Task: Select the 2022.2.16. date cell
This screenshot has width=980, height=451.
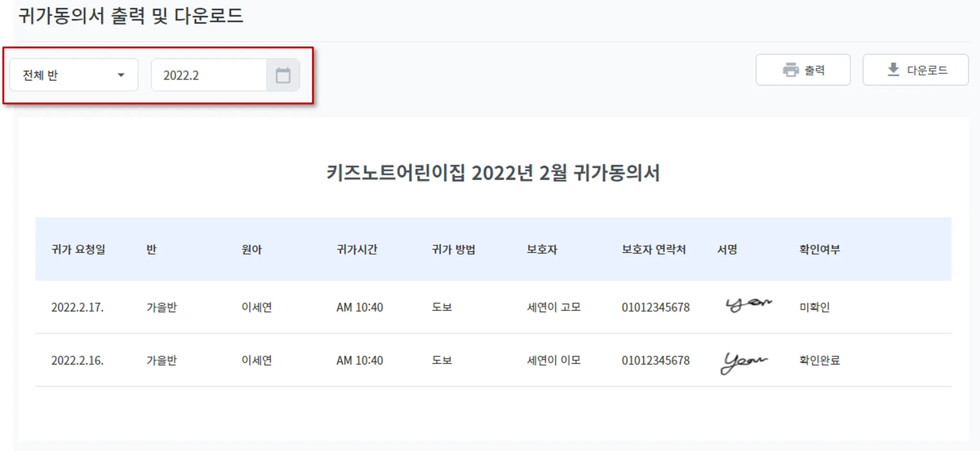Action: tap(78, 361)
